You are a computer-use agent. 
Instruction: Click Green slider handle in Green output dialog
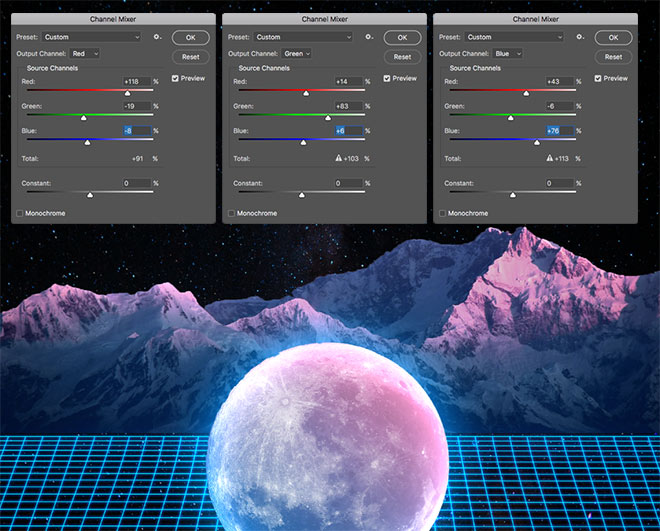point(328,118)
